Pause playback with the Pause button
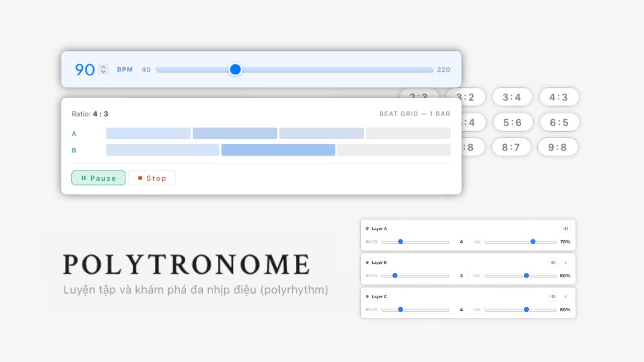644x362 pixels. [x=99, y=178]
